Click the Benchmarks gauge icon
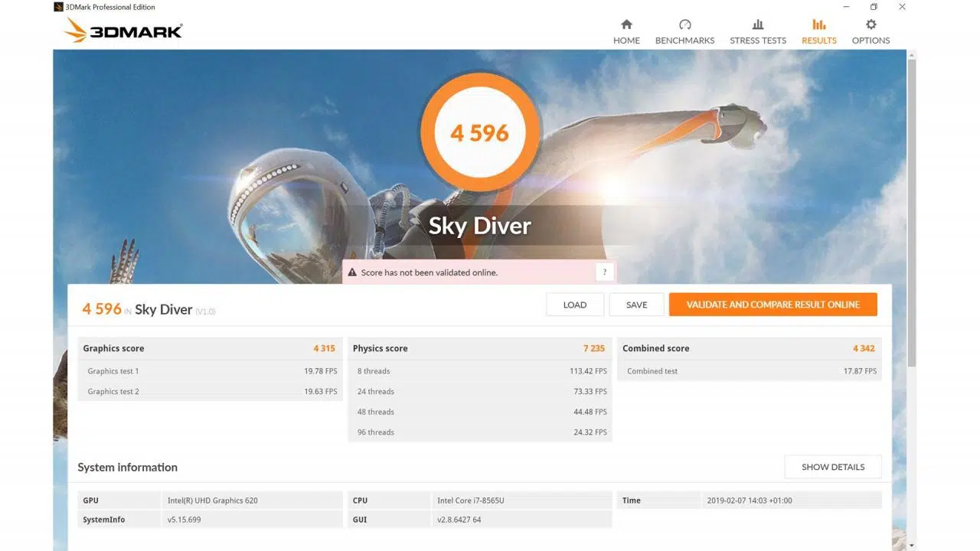Screen dimensions: 980x551 coord(684,24)
